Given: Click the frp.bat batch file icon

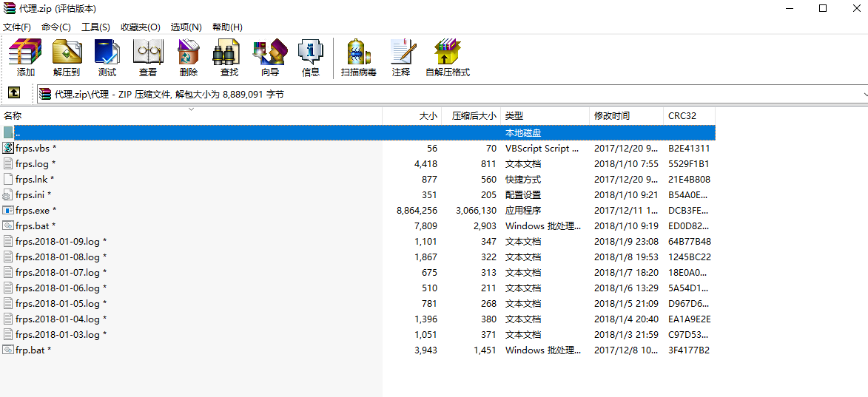Looking at the screenshot, I should (x=7, y=350).
